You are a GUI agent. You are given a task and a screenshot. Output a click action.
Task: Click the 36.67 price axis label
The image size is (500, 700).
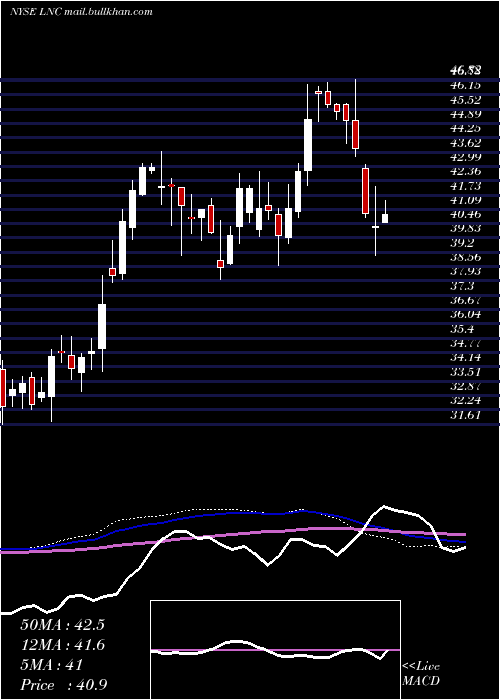coord(465,300)
